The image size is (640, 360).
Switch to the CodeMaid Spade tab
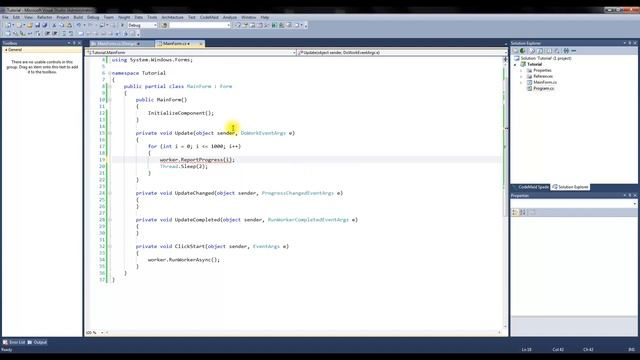pyautogui.click(x=531, y=187)
